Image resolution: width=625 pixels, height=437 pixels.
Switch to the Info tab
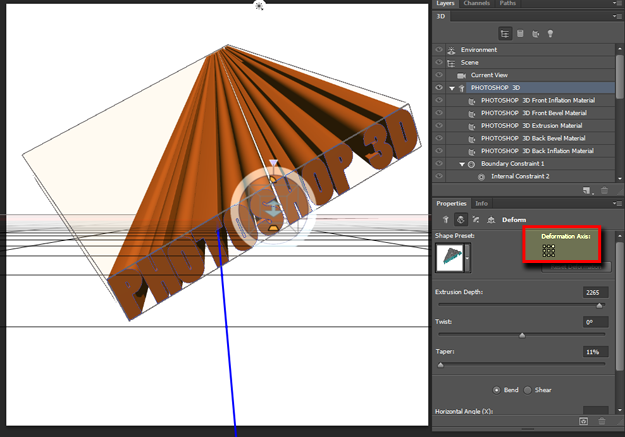[482, 203]
